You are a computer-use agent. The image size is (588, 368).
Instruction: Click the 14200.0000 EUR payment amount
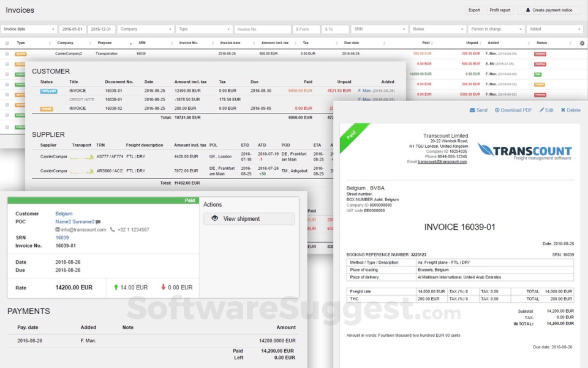(x=277, y=341)
